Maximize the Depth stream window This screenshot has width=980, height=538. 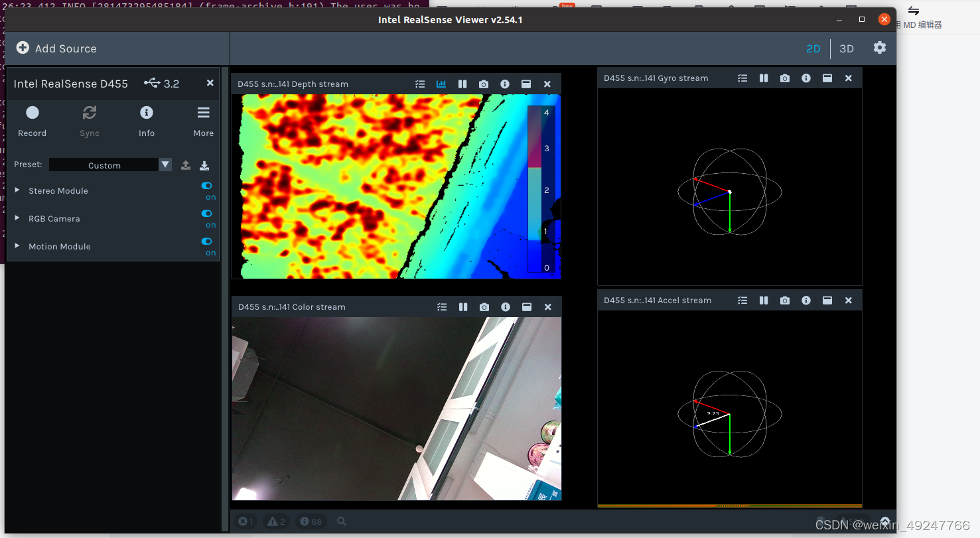(526, 84)
